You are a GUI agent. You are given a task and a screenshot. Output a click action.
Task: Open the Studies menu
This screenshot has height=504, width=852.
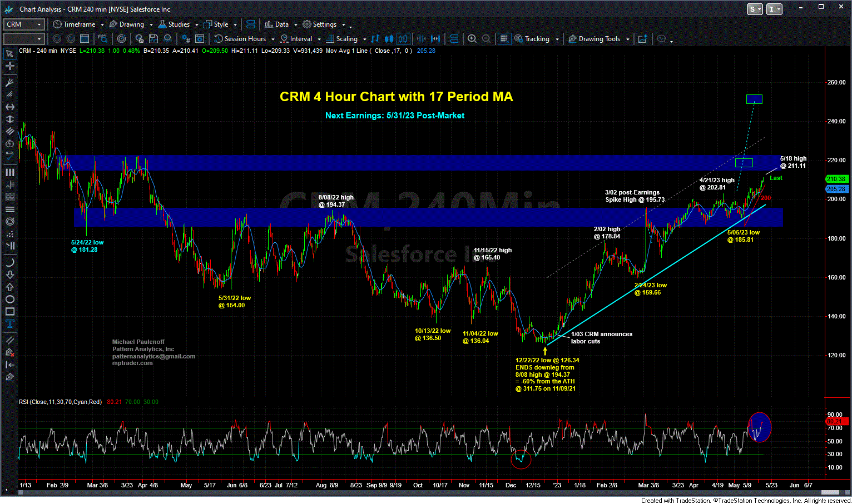coord(178,24)
